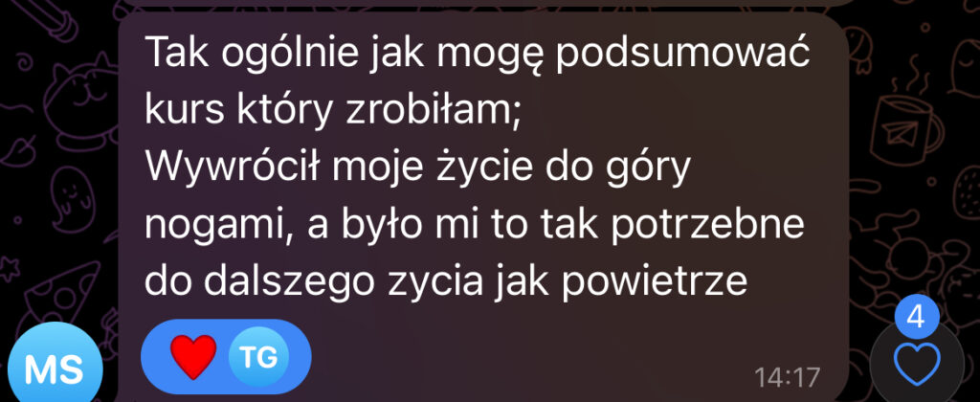
Task: Click the line beginning "nogami, a było"
Action: click(474, 224)
